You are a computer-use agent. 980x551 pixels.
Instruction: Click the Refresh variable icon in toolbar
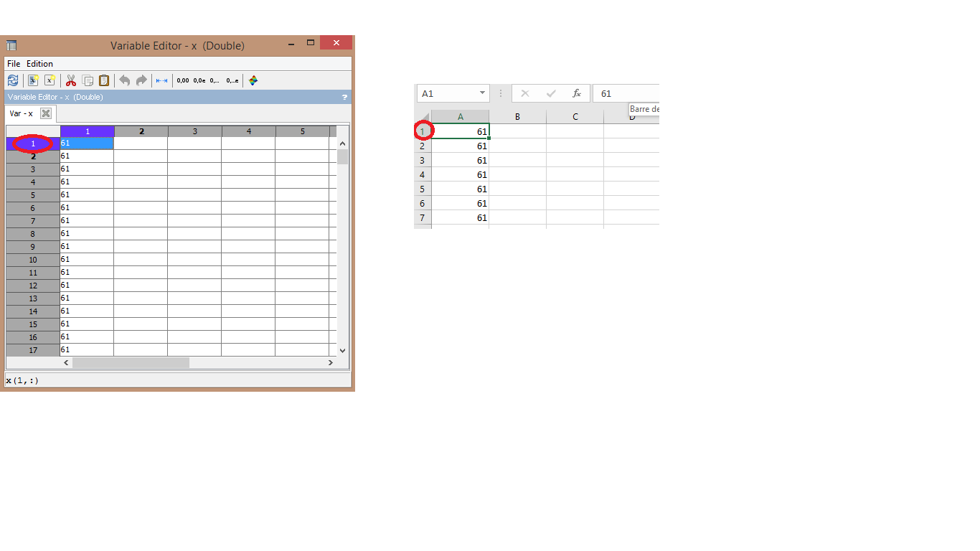[x=13, y=80]
